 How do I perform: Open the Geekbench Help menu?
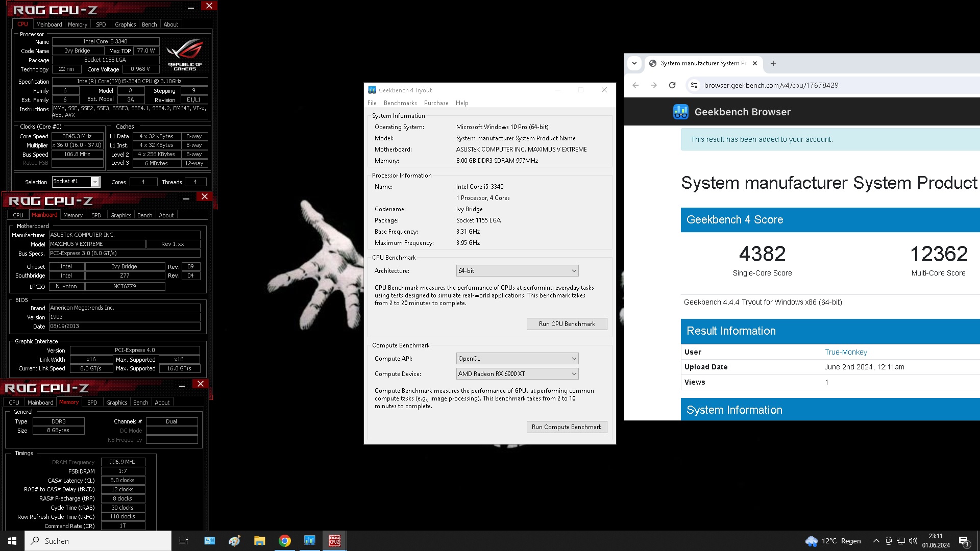click(x=462, y=103)
